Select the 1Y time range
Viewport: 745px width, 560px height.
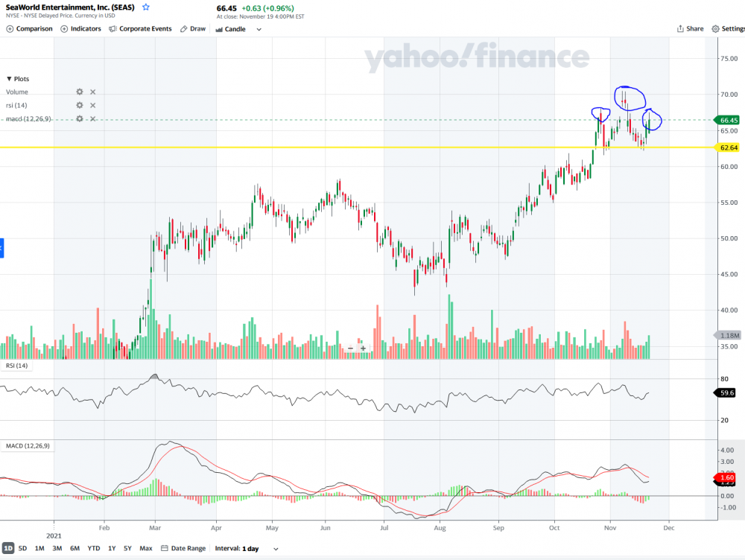(112, 548)
